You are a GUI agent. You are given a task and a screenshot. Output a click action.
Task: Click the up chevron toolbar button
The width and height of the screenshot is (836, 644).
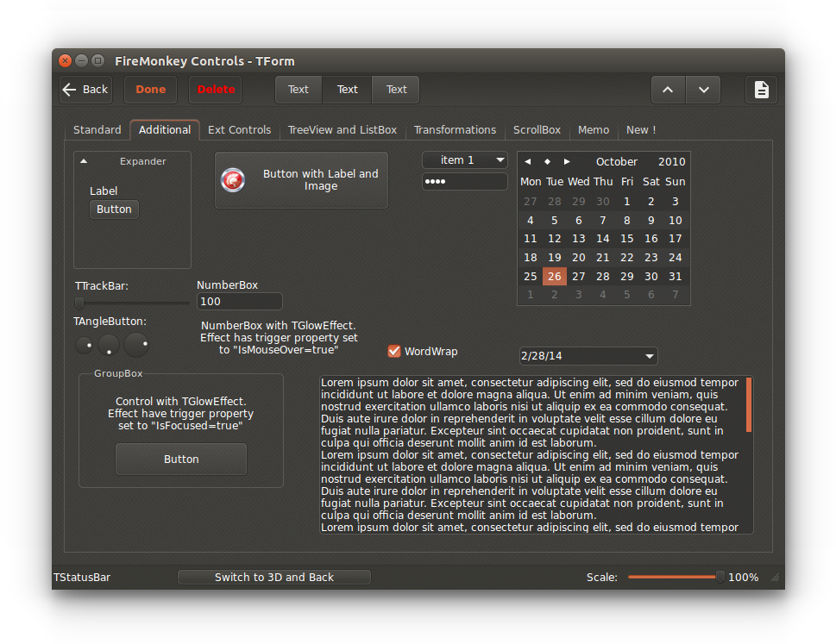[x=668, y=90]
